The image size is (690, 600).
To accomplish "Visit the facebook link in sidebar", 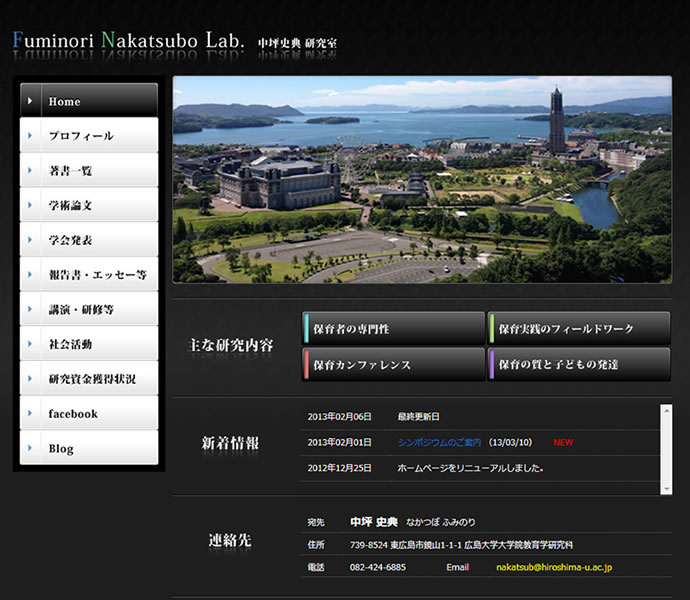I will pyautogui.click(x=89, y=414).
